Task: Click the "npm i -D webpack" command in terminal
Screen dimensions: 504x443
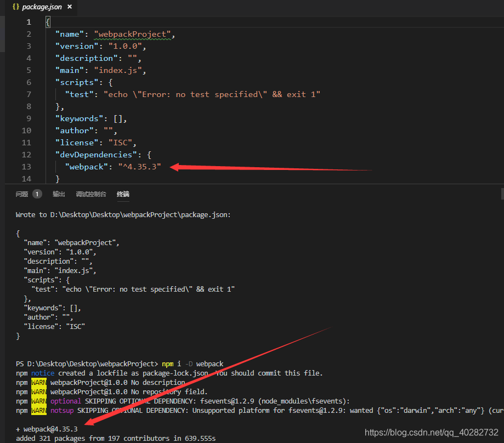Action: point(192,364)
